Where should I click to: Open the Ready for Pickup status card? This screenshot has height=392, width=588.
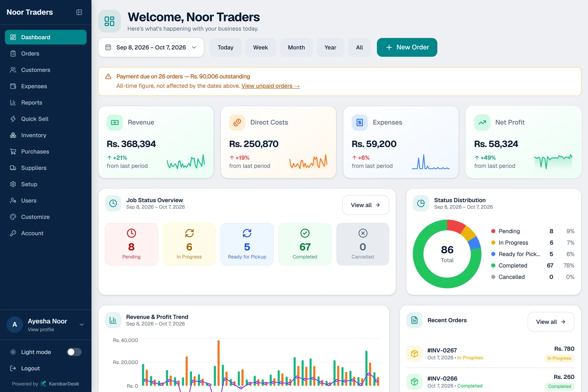[247, 244]
